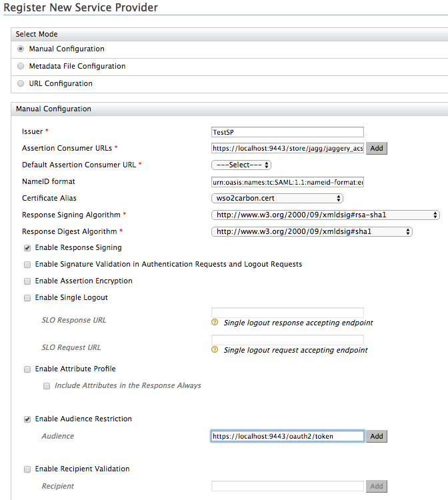Check Enable Assertion Encryption

tap(27, 281)
